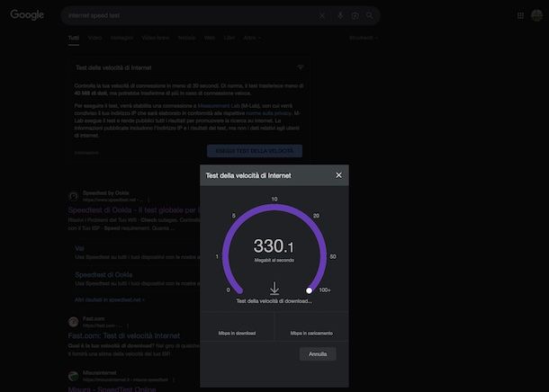Open the Google apps grid
The width and height of the screenshot is (549, 392).
pos(520,15)
